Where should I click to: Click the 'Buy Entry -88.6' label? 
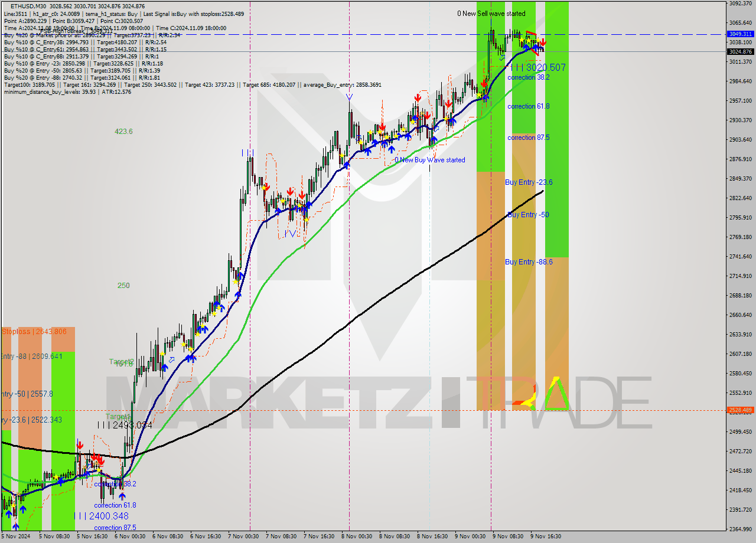[529, 262]
